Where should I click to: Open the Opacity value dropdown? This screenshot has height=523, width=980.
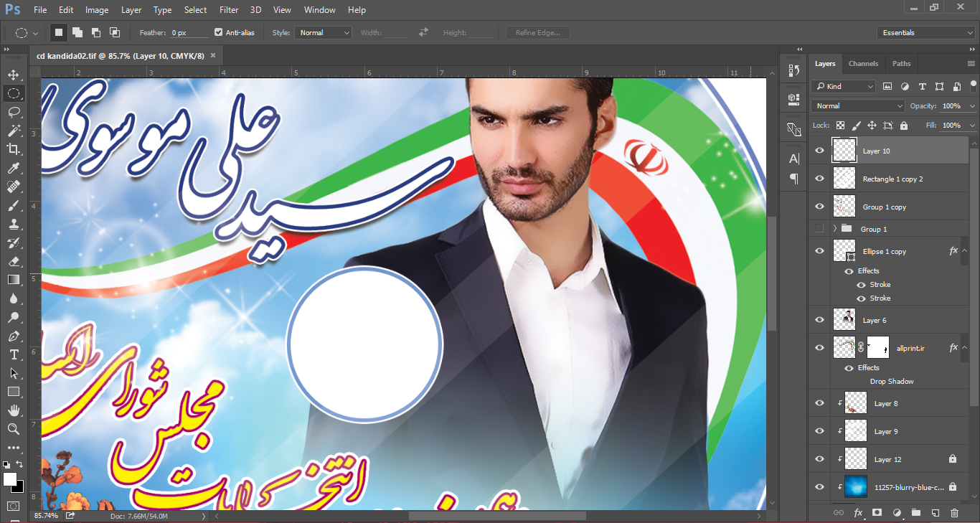[972, 106]
